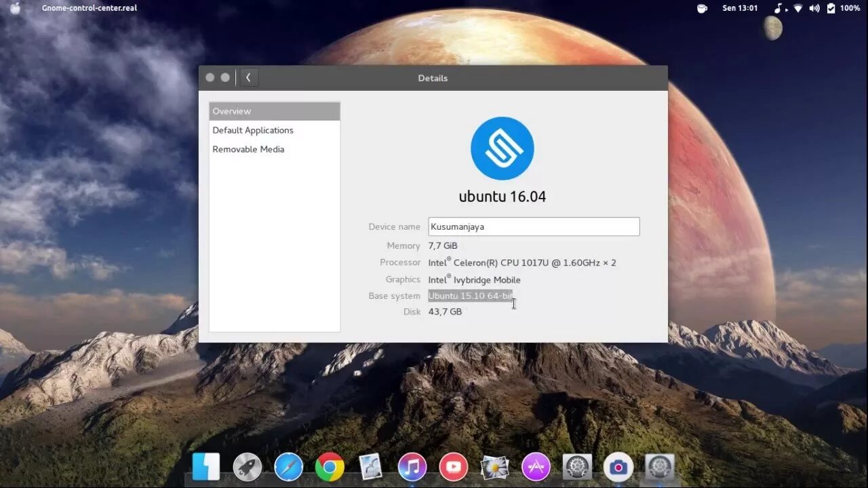Click the 100% battery percentage text

click(850, 8)
